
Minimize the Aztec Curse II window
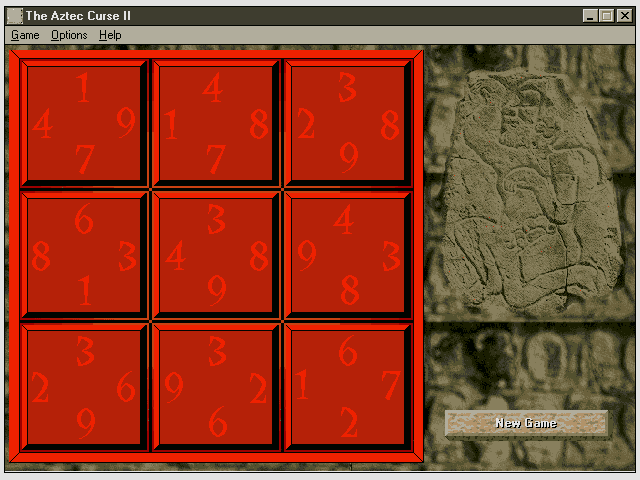(591, 16)
